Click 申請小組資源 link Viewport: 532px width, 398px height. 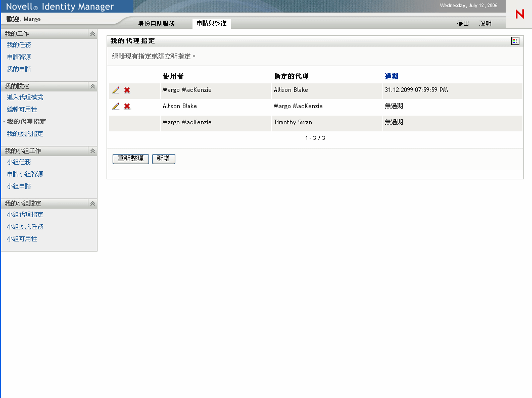click(25, 174)
